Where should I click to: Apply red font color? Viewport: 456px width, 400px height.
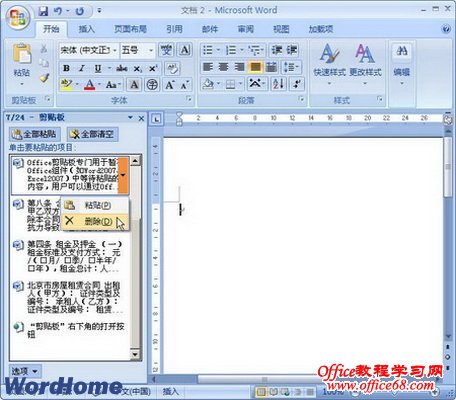pyautogui.click(x=89, y=84)
